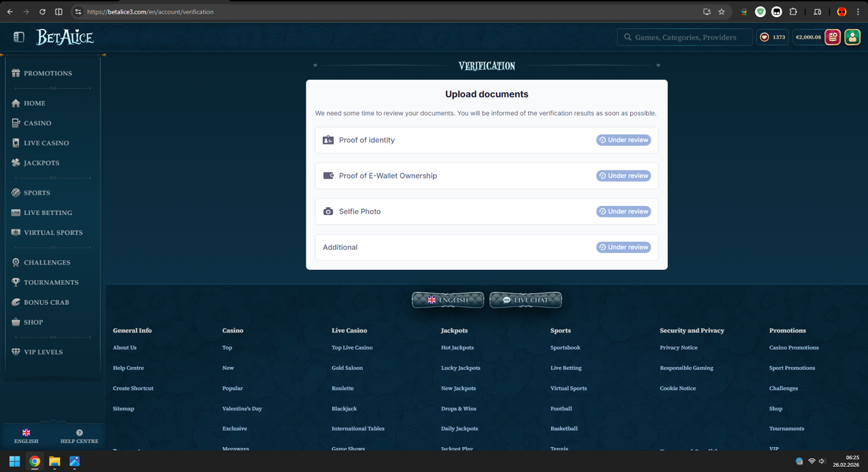Go to Live Casino in sidebar

46,143
